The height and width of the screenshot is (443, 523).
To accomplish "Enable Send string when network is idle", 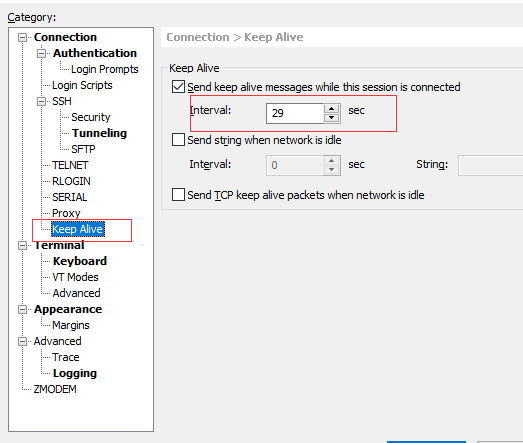I will (x=178, y=140).
